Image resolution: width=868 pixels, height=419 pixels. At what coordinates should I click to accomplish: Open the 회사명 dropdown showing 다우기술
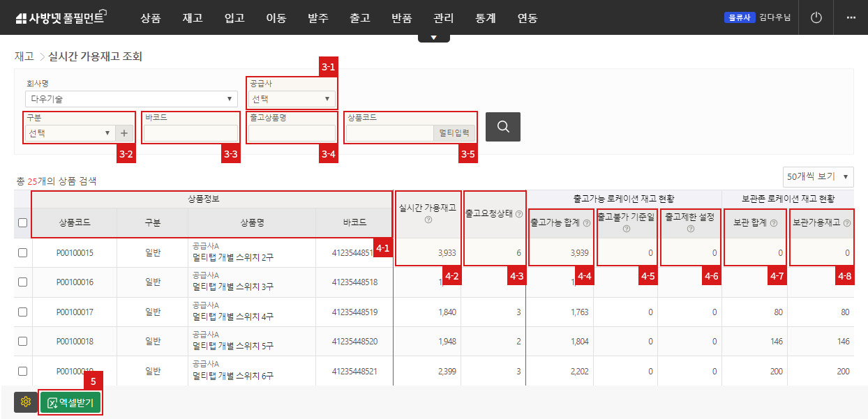click(x=130, y=98)
